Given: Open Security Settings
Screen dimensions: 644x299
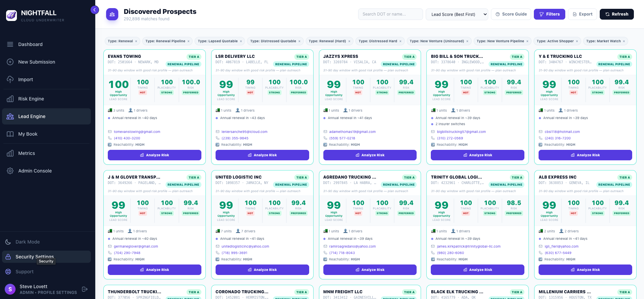Looking at the screenshot, I should pos(46,257).
